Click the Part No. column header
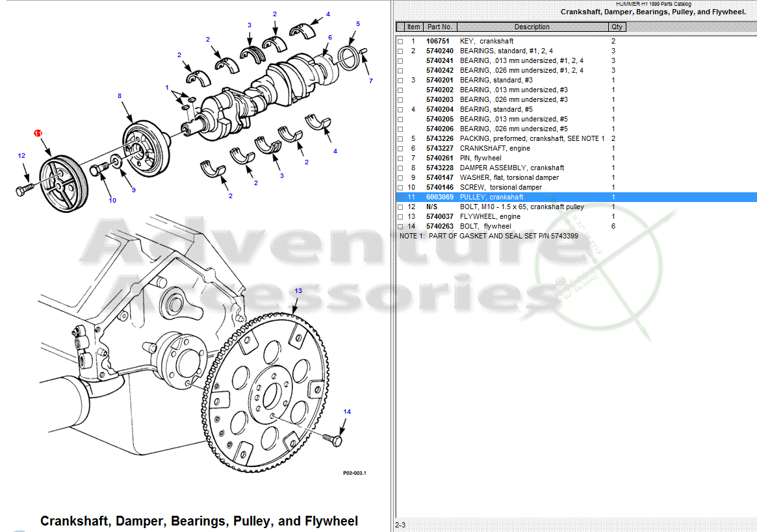The width and height of the screenshot is (757, 532). [440, 27]
